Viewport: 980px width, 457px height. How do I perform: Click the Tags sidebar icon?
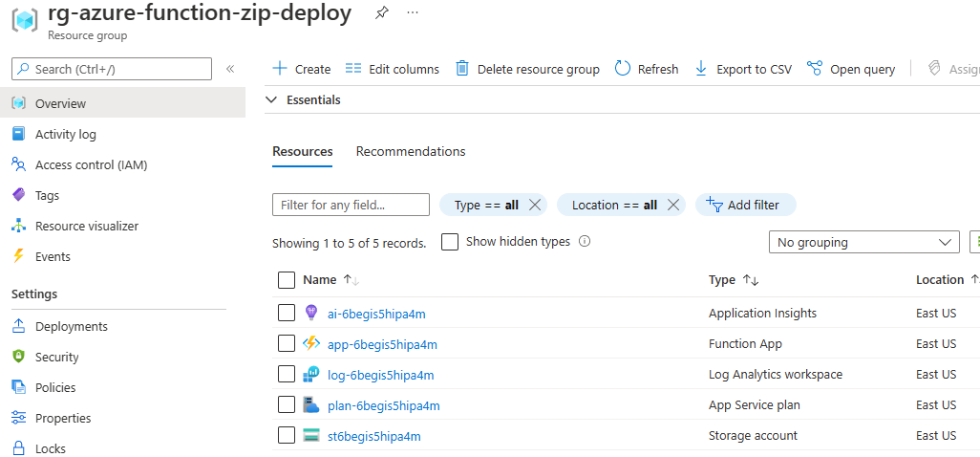click(19, 195)
